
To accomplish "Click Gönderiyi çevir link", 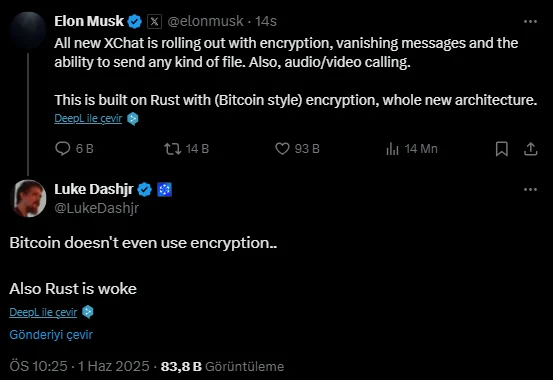I will click(x=51, y=334).
